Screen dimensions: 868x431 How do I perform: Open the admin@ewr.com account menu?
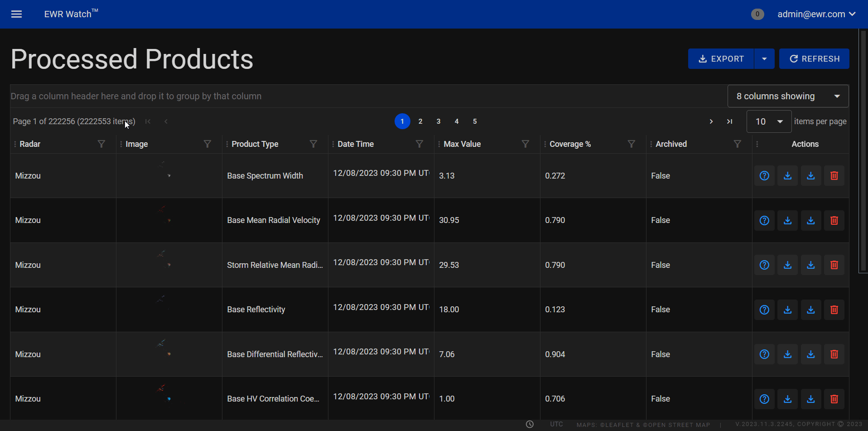pos(816,14)
